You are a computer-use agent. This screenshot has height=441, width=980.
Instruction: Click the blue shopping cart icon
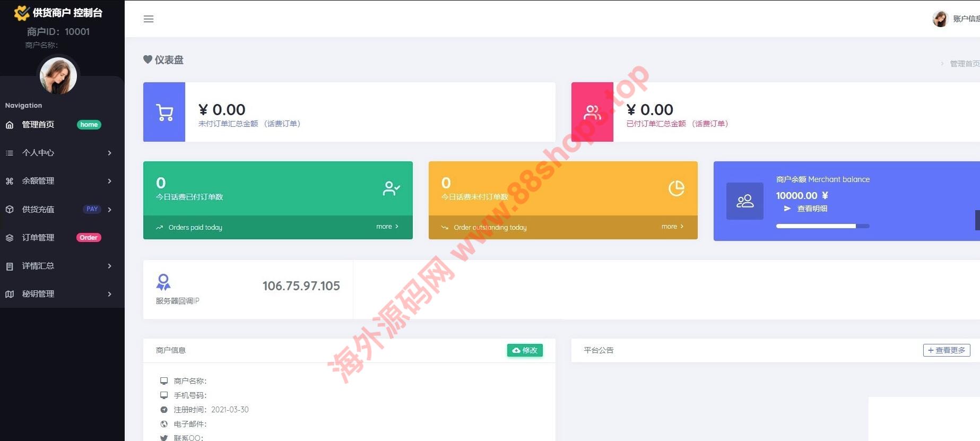164,112
